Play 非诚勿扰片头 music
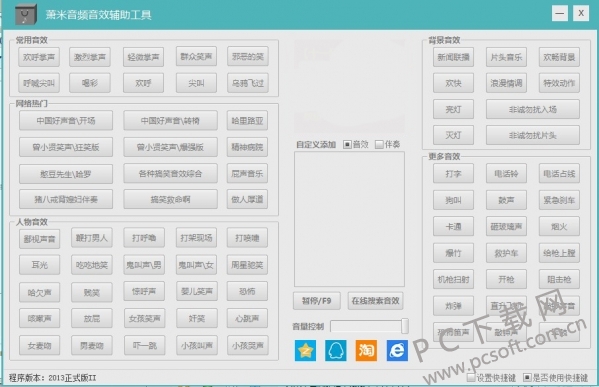Screen dimensions: 599x387 click(x=533, y=135)
